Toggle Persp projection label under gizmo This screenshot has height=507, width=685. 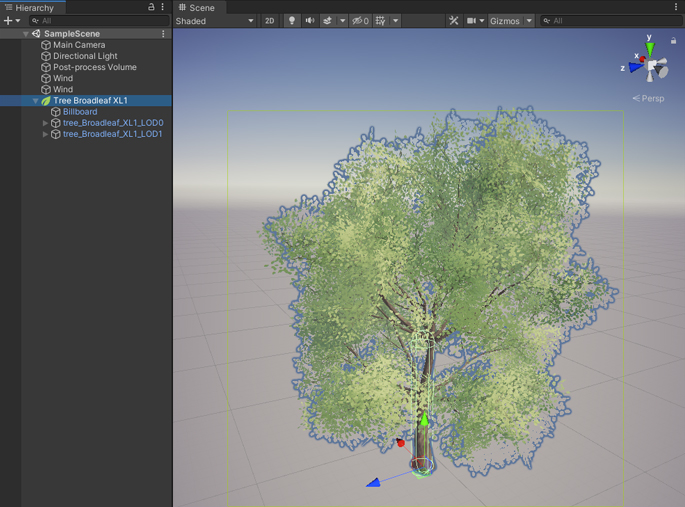pos(650,98)
